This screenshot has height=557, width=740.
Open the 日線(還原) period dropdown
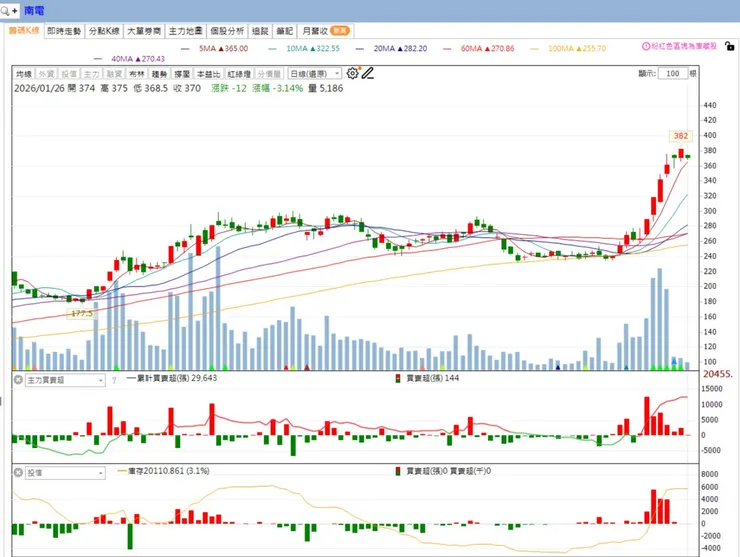[x=314, y=74]
